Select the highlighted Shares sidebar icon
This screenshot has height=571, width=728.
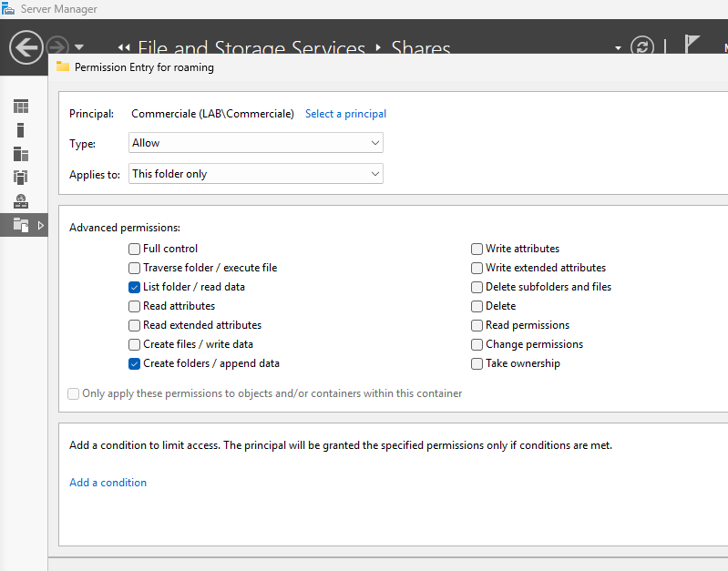(x=21, y=225)
